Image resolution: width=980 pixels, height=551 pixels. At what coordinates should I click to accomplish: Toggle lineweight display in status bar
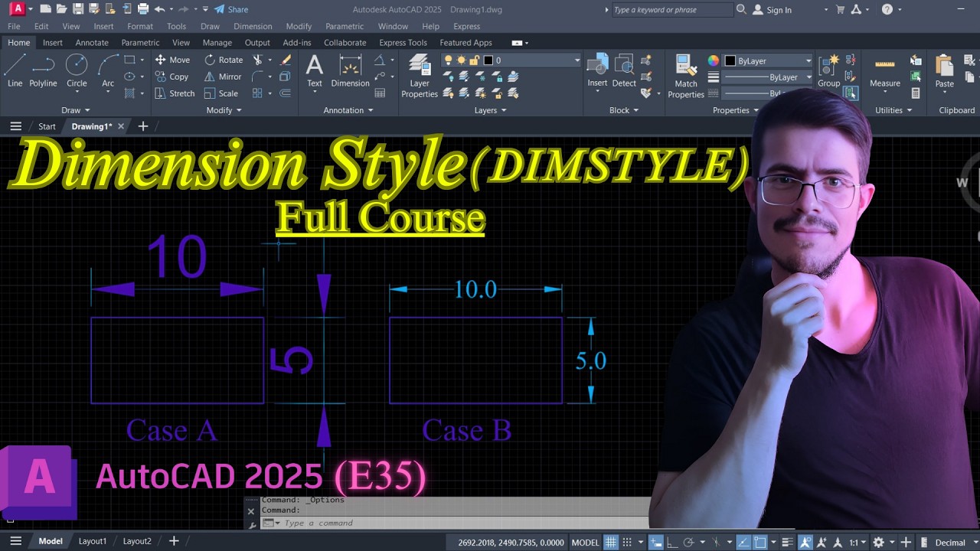787,542
